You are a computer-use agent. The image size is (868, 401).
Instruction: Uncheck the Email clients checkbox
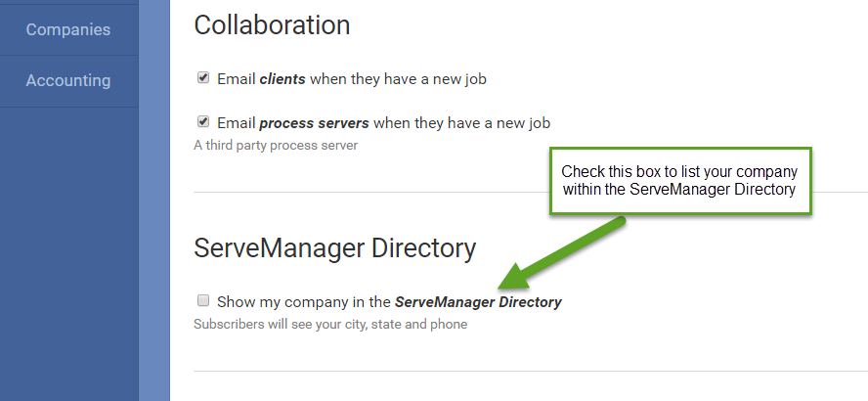(x=203, y=77)
